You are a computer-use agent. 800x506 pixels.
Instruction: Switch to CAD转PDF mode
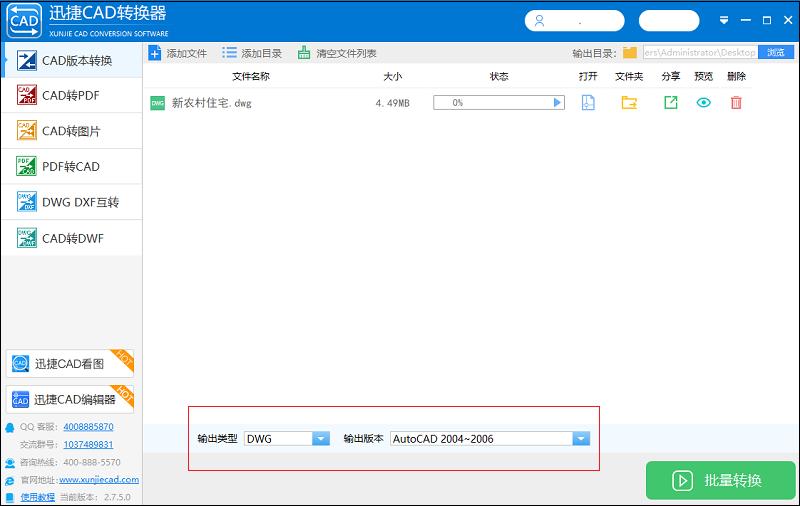[72, 95]
